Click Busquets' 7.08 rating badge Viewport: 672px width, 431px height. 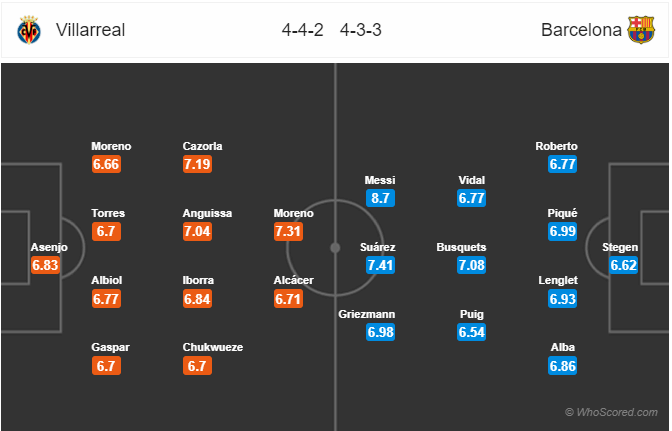(x=471, y=265)
